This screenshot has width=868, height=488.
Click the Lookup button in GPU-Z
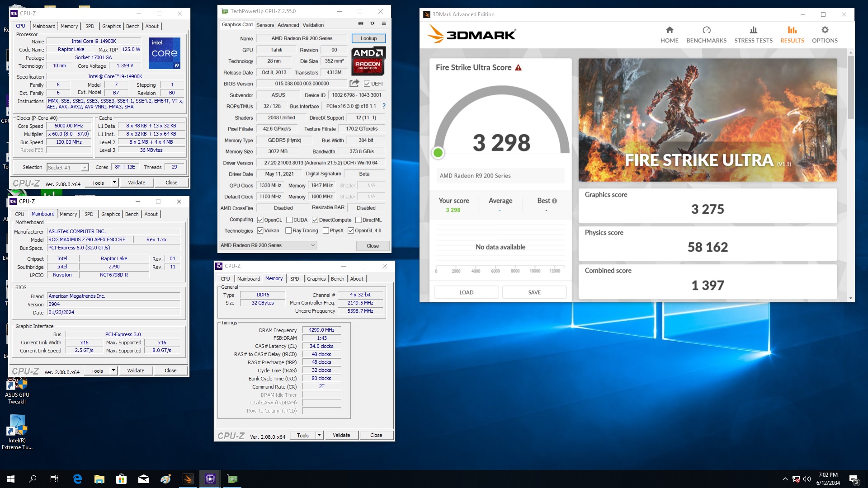pyautogui.click(x=368, y=38)
